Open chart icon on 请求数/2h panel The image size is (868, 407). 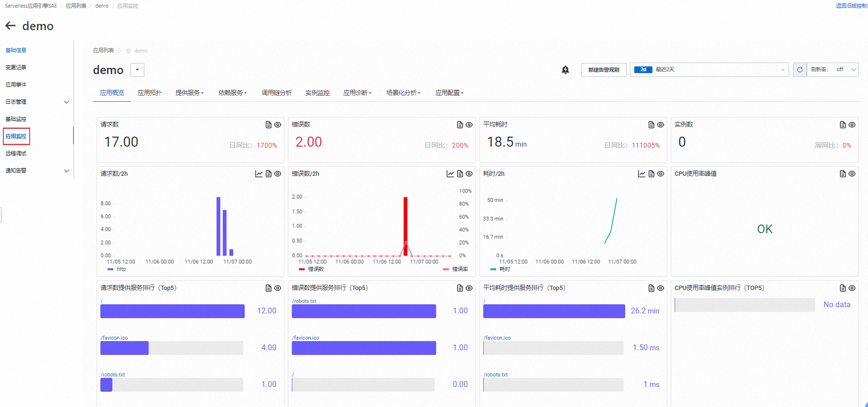click(259, 174)
